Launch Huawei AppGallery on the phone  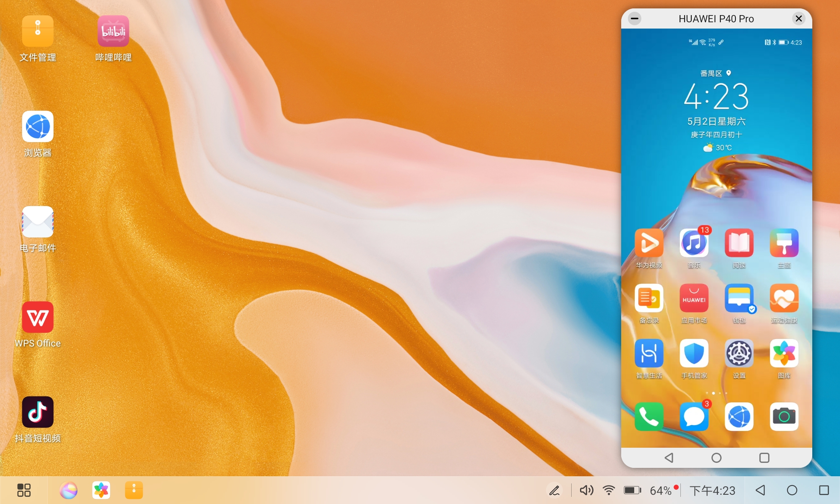pyautogui.click(x=694, y=298)
